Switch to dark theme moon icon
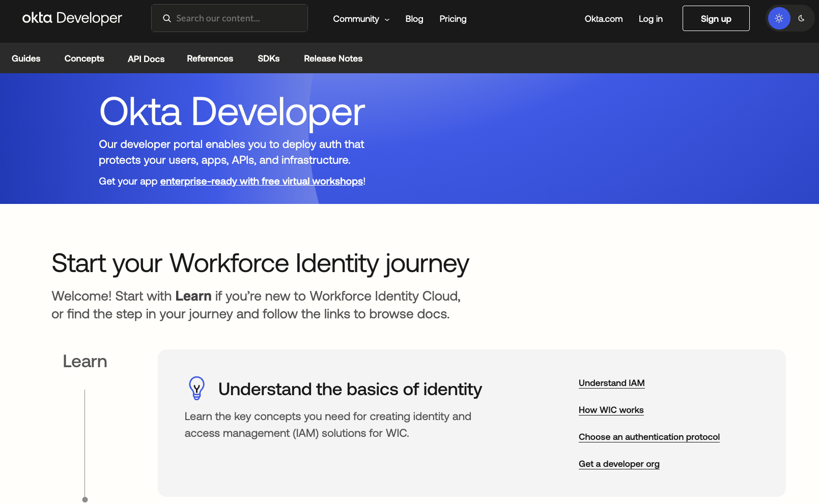The width and height of the screenshot is (819, 504). (x=801, y=18)
